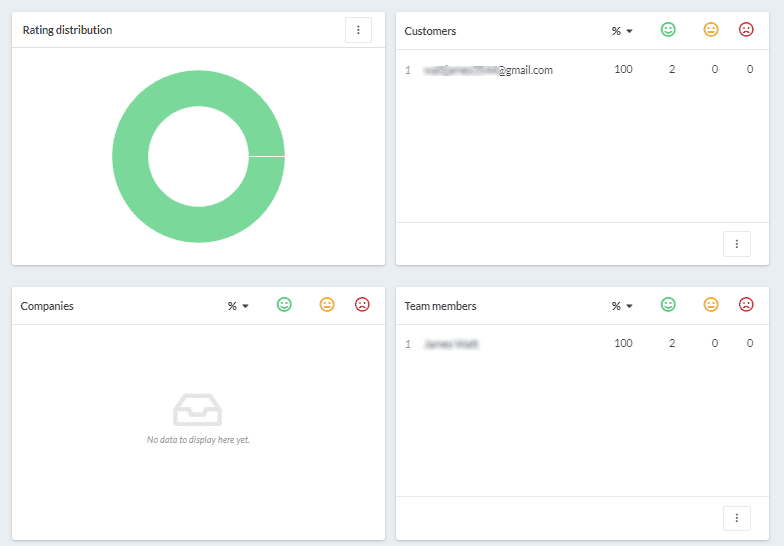Click the Rating distribution panel title
Viewport: 784px width, 546px height.
coord(68,30)
